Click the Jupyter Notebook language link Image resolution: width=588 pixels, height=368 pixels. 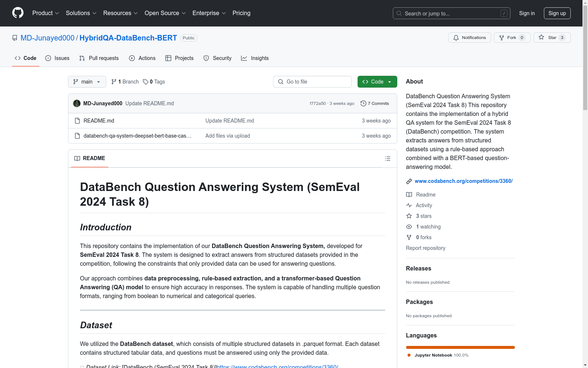(438, 355)
